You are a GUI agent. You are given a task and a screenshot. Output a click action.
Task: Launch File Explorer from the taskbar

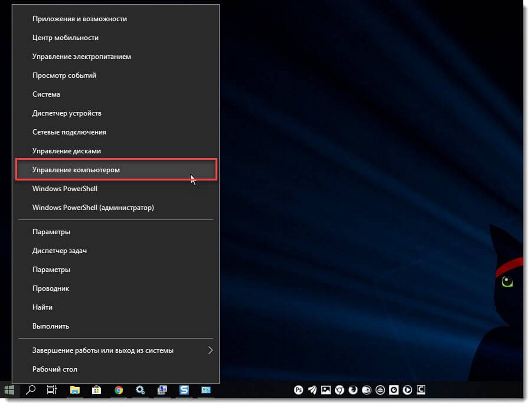(75, 390)
